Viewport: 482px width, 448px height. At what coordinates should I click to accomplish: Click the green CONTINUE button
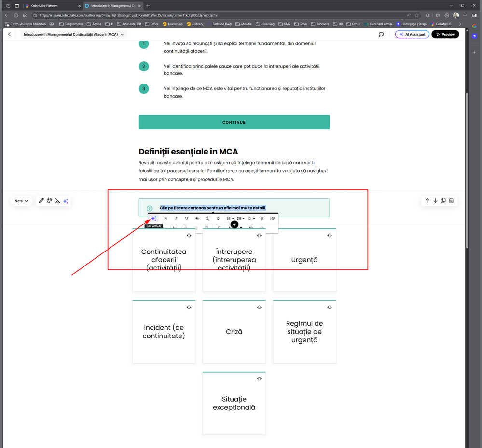tap(234, 122)
